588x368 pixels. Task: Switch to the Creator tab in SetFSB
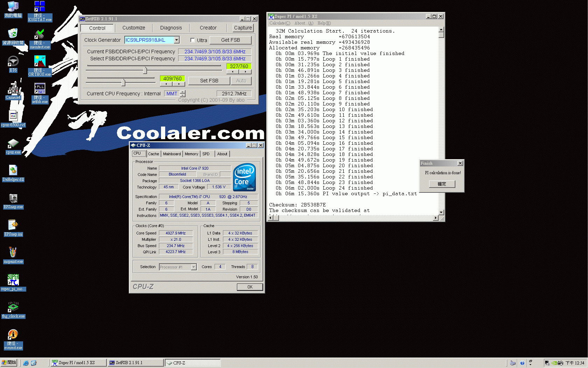pyautogui.click(x=208, y=28)
